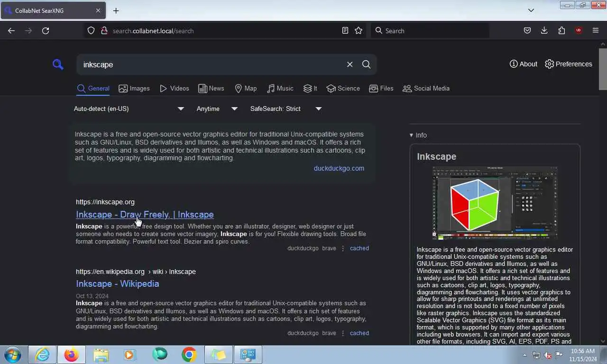The width and height of the screenshot is (607, 364).
Task: Click the Inkscape infobox screenshot image
Action: [495, 203]
